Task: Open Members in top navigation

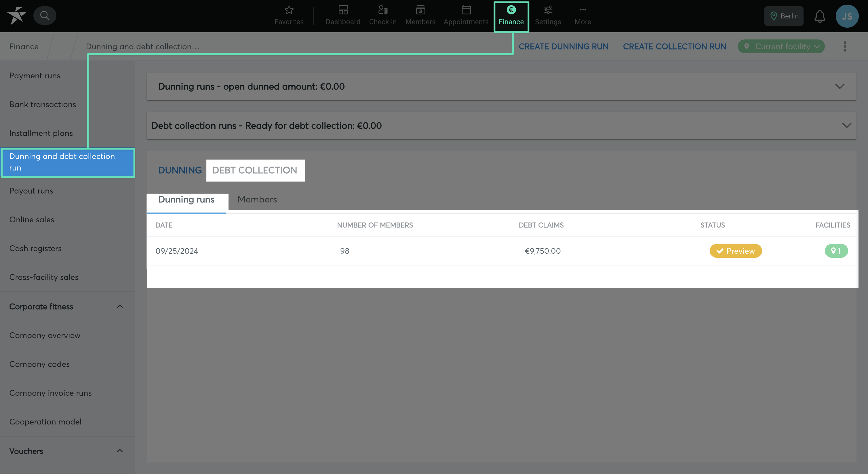Action: [420, 16]
